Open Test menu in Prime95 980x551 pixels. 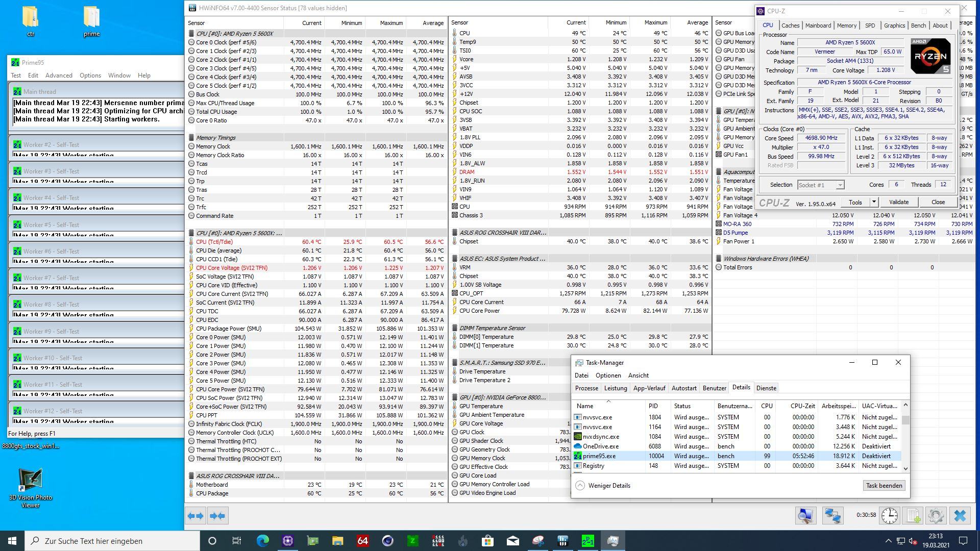coord(16,75)
